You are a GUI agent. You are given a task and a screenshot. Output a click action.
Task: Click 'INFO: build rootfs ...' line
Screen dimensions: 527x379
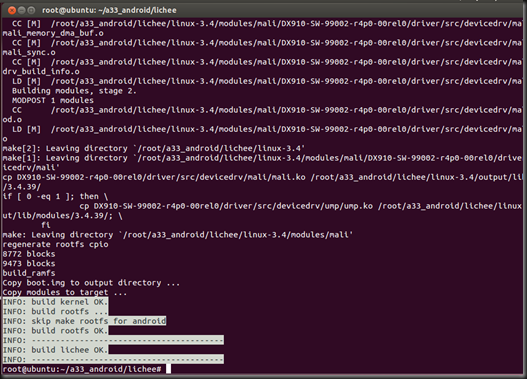point(55,311)
